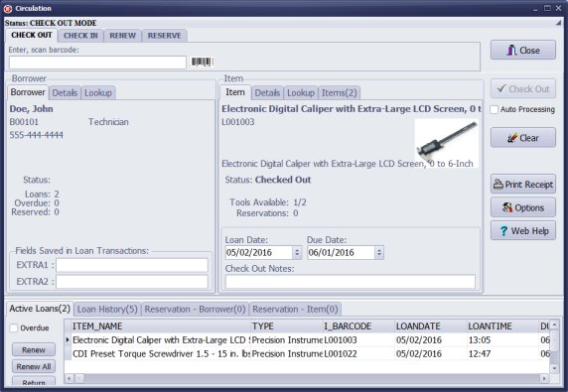Click the grid scroll right arrow
Screen dimensions: 568x392
(544, 378)
